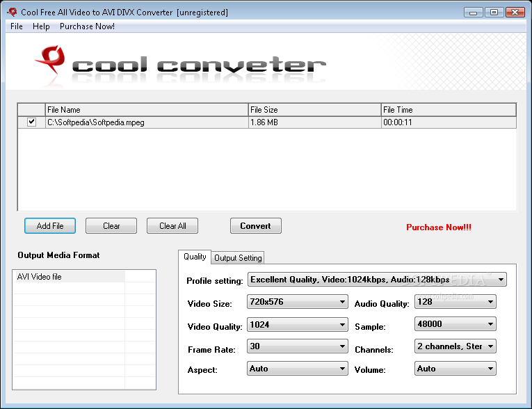Switch to the Output Setting tab
This screenshot has height=409, width=532.
[238, 258]
